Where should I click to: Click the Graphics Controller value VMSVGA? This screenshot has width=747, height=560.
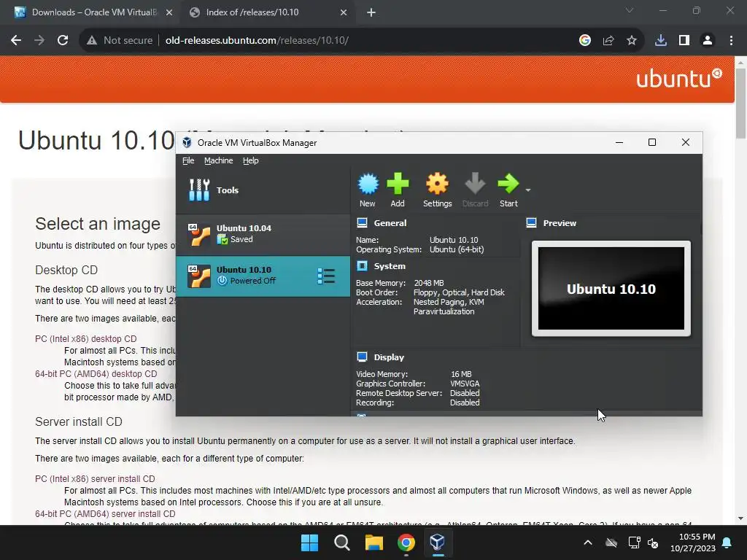[465, 384]
